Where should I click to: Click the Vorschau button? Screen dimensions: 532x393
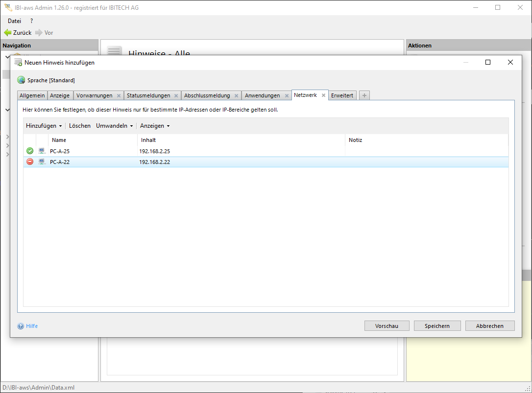click(387, 326)
